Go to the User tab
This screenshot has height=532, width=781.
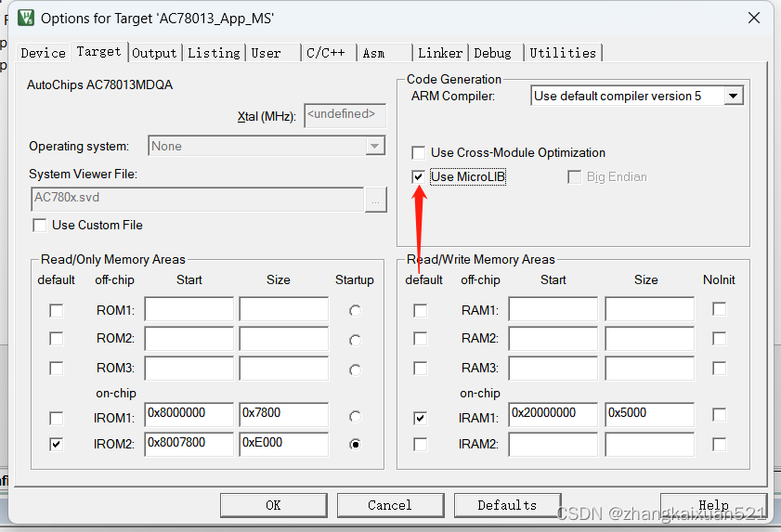[x=273, y=53]
